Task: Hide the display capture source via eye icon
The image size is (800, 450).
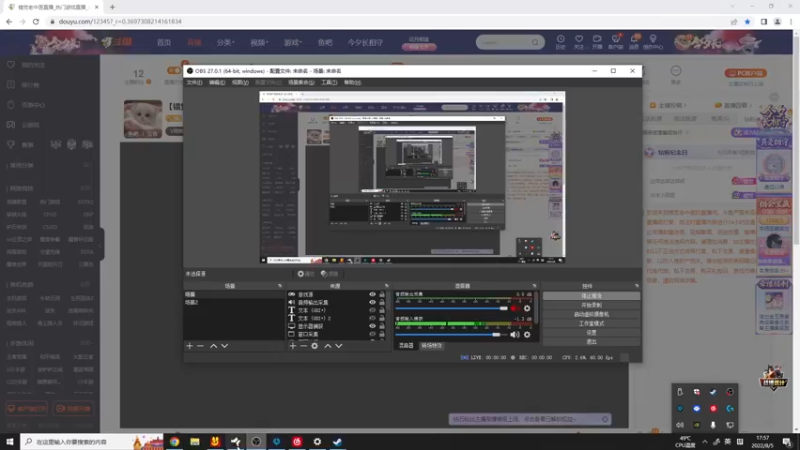Action: (x=372, y=326)
